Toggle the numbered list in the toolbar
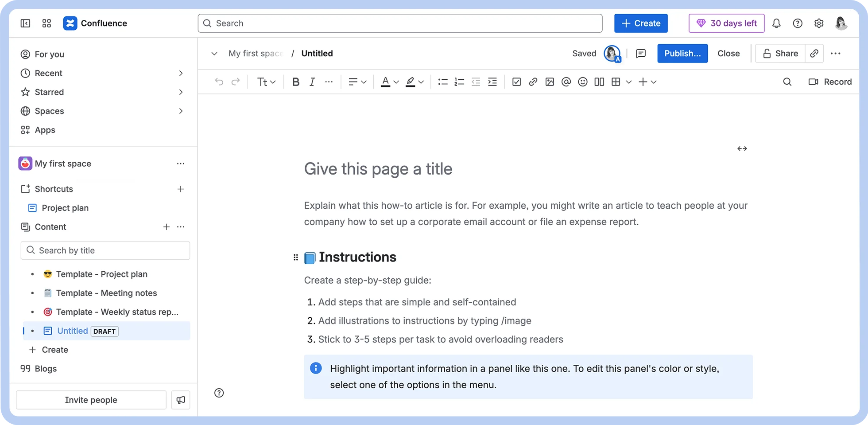The image size is (868, 425). tap(459, 82)
